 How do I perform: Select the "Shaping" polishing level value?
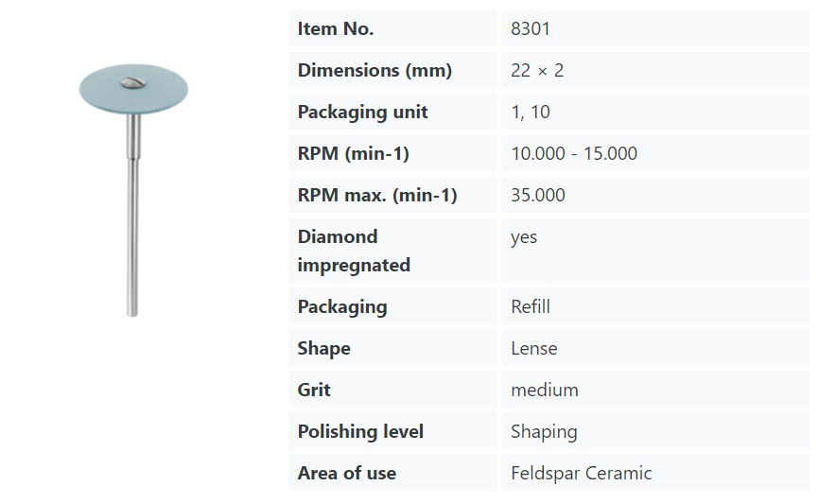tap(544, 432)
